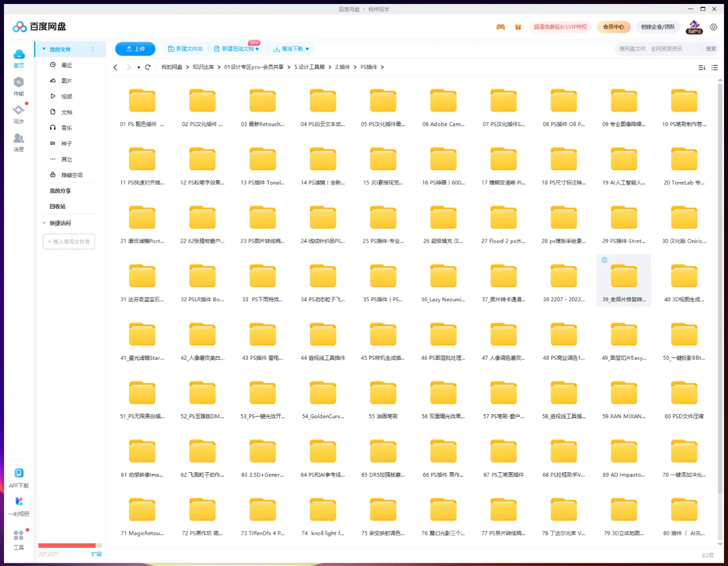728x566 pixels.
Task: Open folder 36_Lazy Nezumi
Action: [x=444, y=283]
